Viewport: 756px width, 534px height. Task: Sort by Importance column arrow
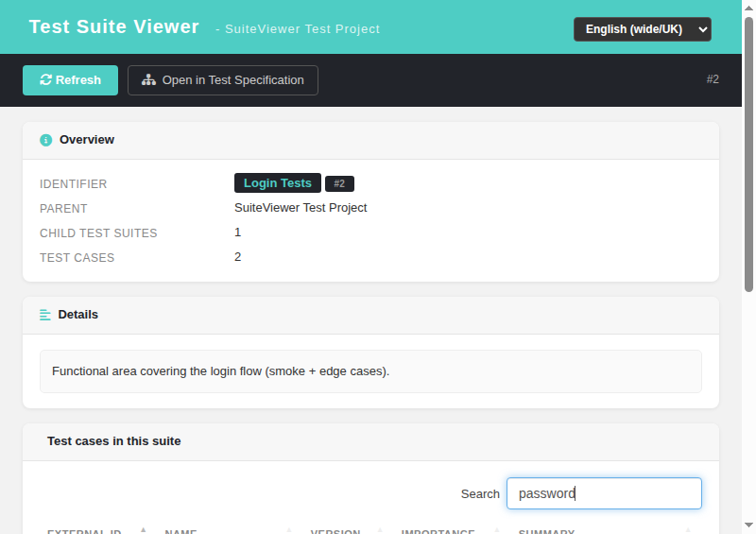tap(497, 530)
